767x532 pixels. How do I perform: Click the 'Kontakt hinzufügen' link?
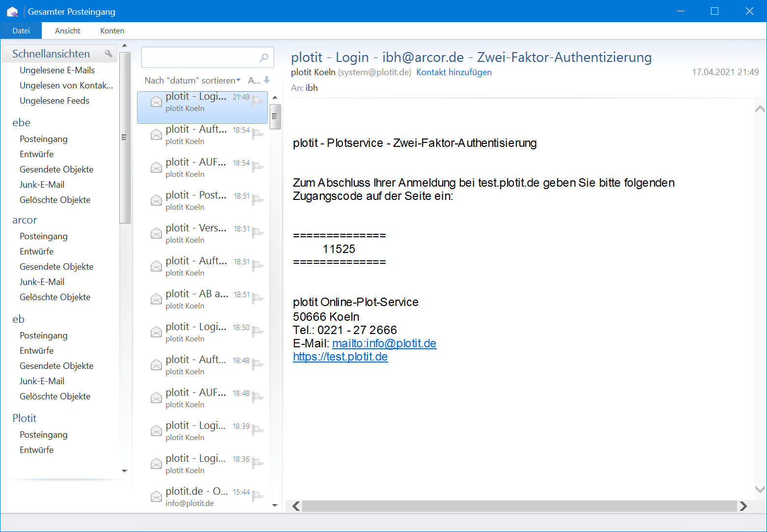click(454, 72)
